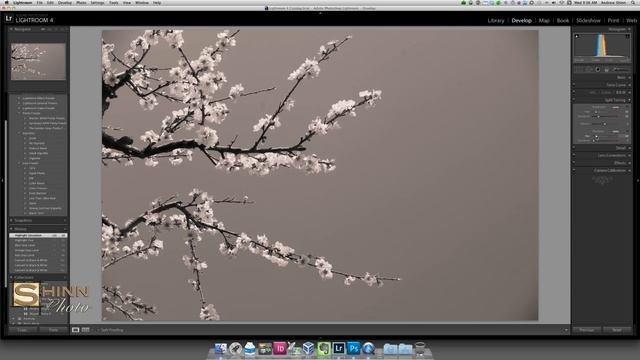Open QuickTime Player from the dock
Screen dimensions: 640x360
click(x=368, y=349)
